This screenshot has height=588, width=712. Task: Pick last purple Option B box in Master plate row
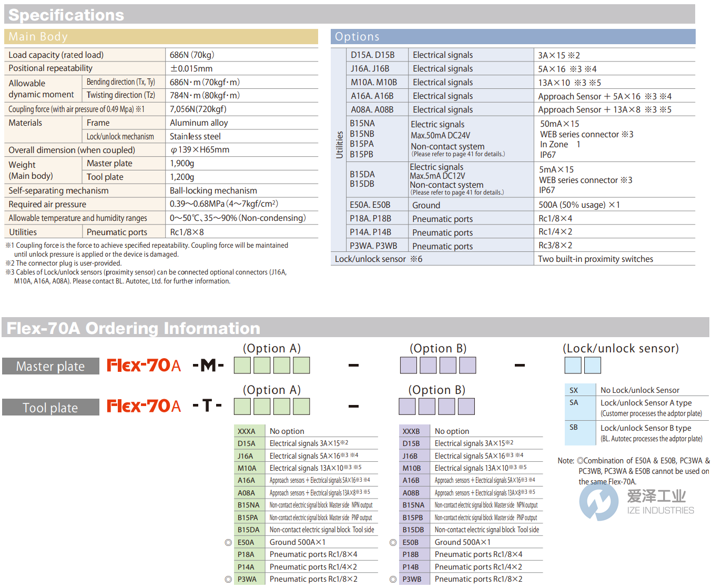[x=467, y=366]
